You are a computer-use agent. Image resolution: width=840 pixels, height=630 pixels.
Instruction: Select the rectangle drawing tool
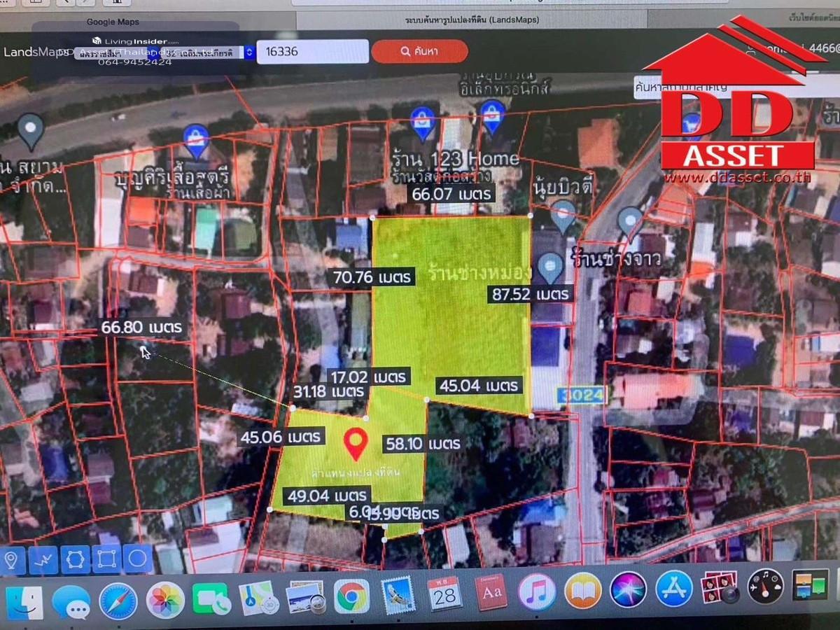106,559
